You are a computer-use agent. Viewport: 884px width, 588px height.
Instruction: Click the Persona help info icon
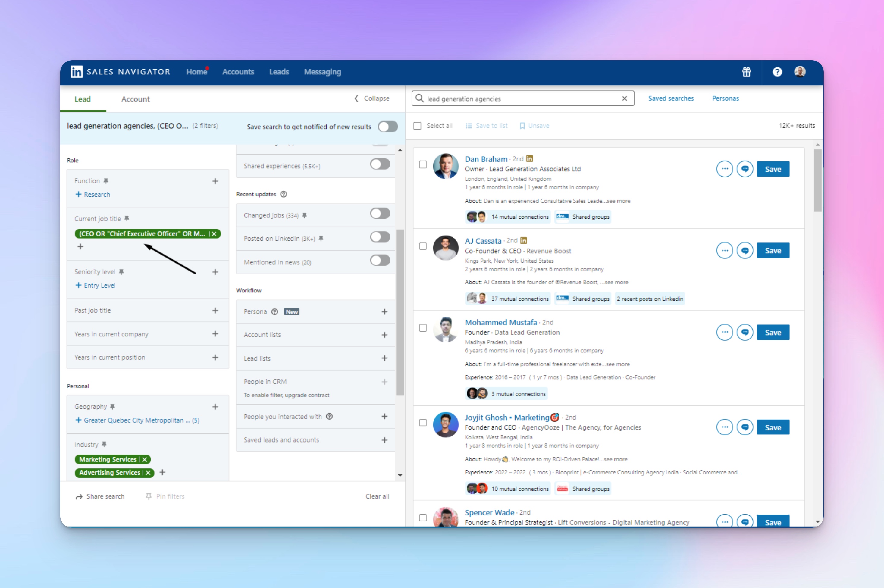click(x=274, y=312)
